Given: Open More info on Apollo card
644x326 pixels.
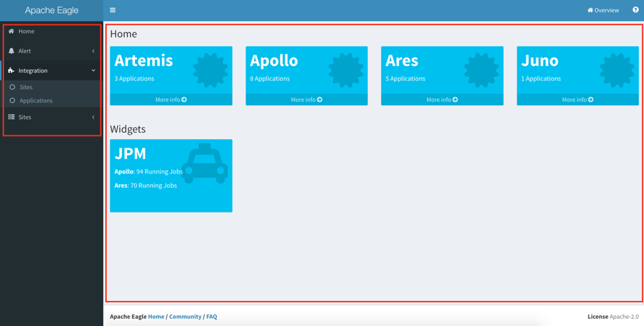Looking at the screenshot, I should pyautogui.click(x=306, y=100).
